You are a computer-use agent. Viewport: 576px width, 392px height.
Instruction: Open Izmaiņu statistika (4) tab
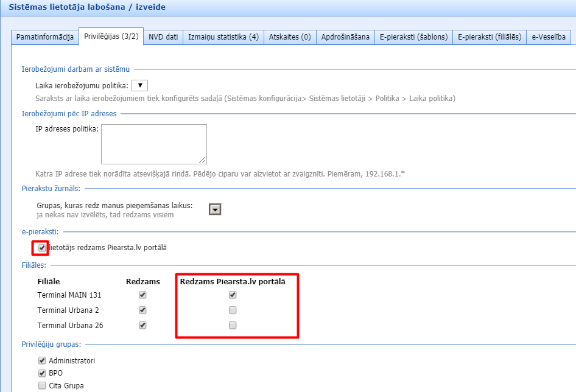(x=223, y=37)
